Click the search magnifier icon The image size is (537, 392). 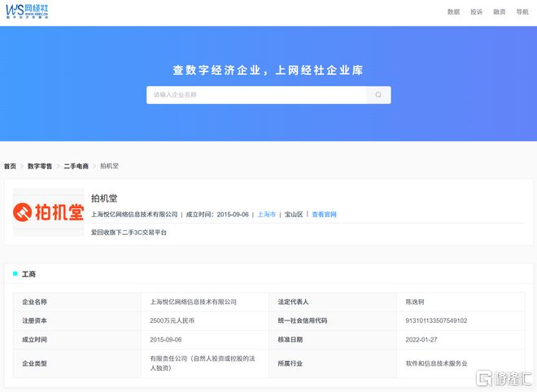coord(378,95)
